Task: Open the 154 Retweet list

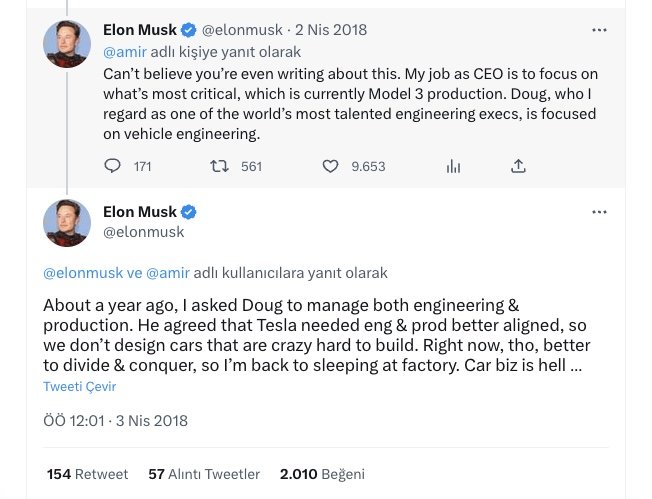Action: (x=88, y=474)
